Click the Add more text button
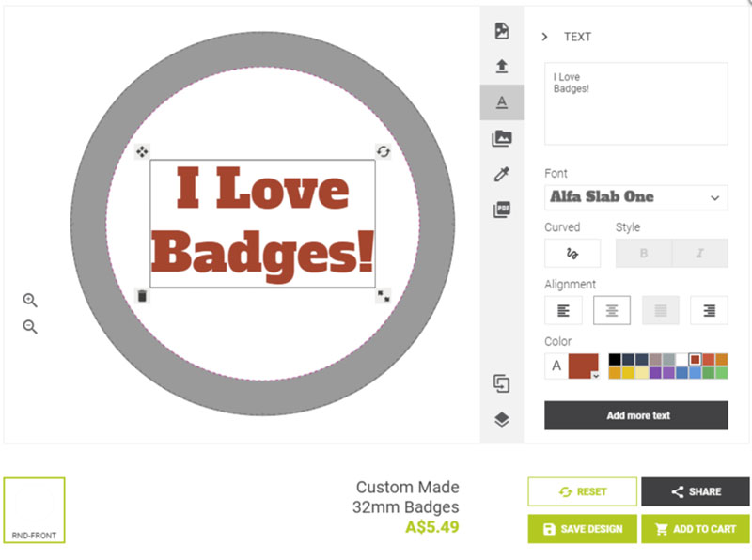The width and height of the screenshot is (752, 560). point(635,415)
